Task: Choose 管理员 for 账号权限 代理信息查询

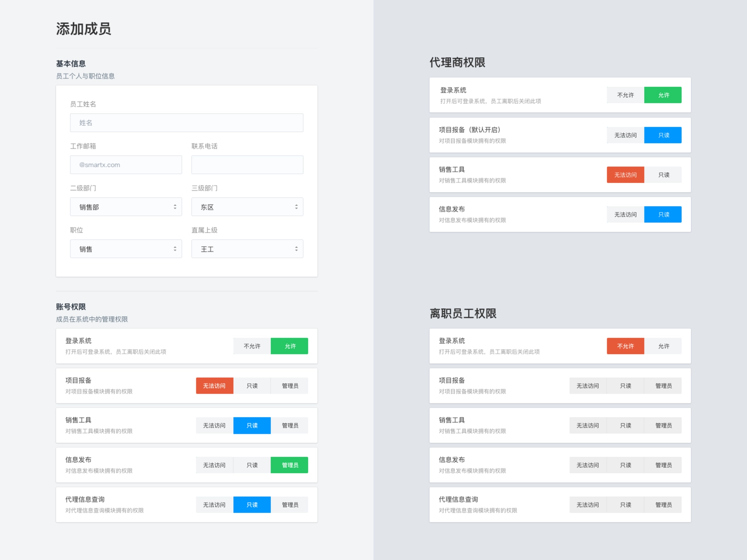Action: [290, 505]
